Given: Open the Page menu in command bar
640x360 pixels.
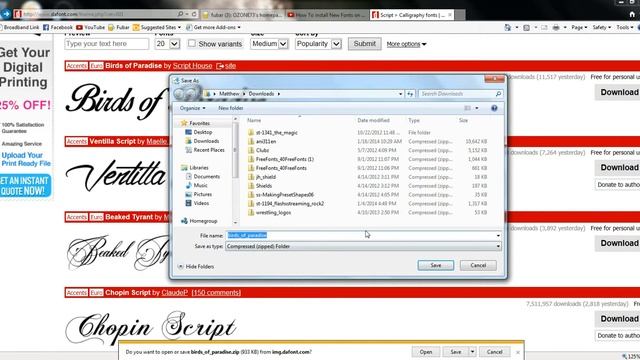Looking at the screenshot, I should coord(579,27).
